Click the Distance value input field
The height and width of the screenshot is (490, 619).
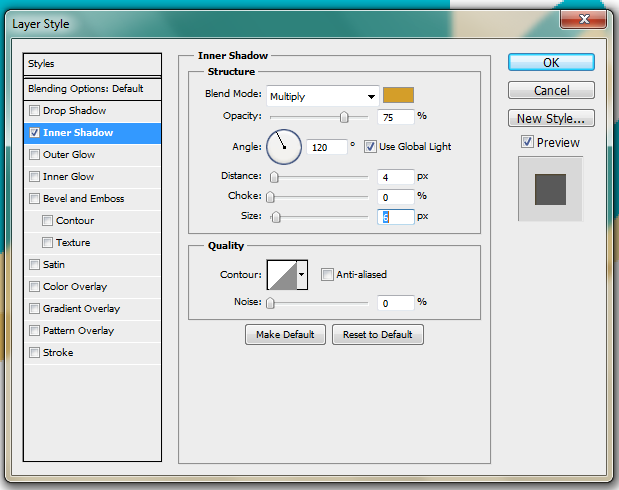396,177
